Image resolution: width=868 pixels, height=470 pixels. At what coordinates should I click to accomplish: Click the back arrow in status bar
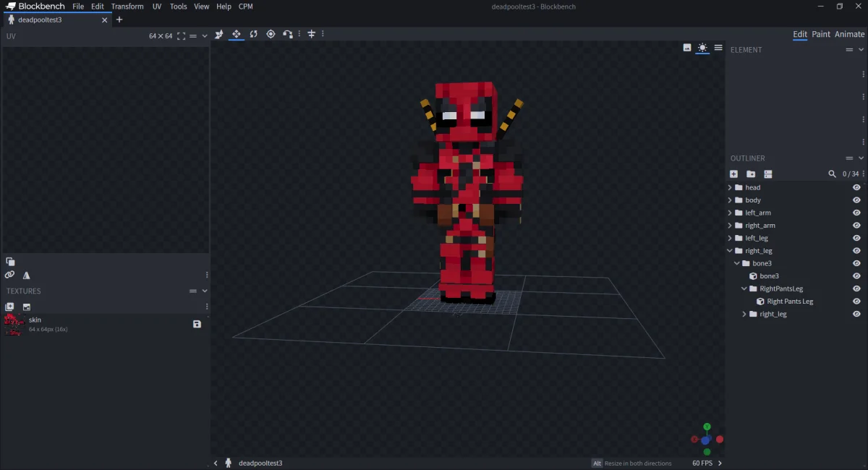click(x=216, y=463)
